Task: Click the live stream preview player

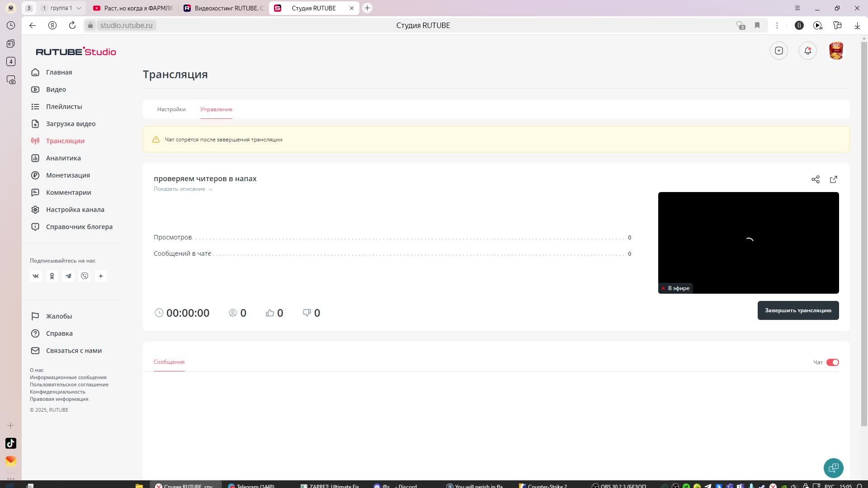Action: [x=748, y=243]
